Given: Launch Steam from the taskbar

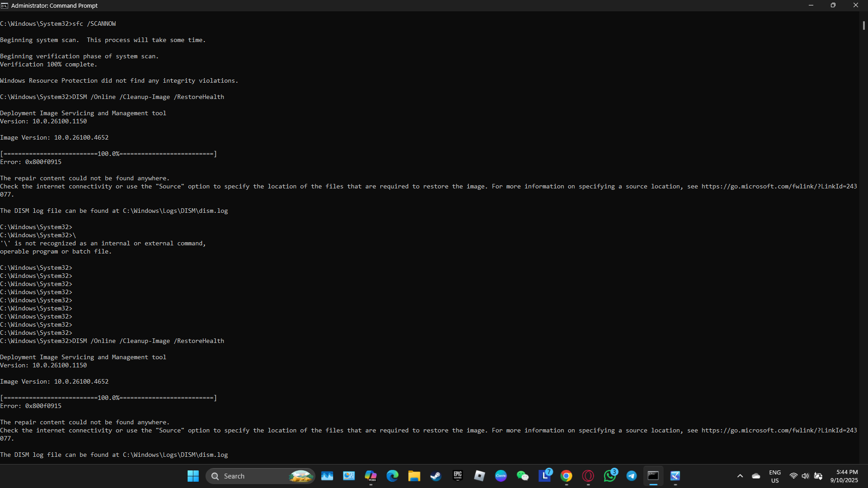Looking at the screenshot, I should [436, 476].
